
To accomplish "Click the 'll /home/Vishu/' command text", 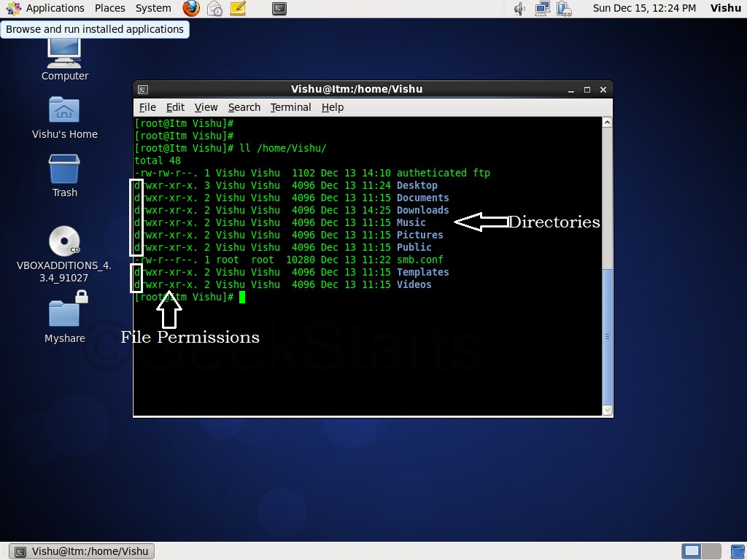I will [283, 149].
